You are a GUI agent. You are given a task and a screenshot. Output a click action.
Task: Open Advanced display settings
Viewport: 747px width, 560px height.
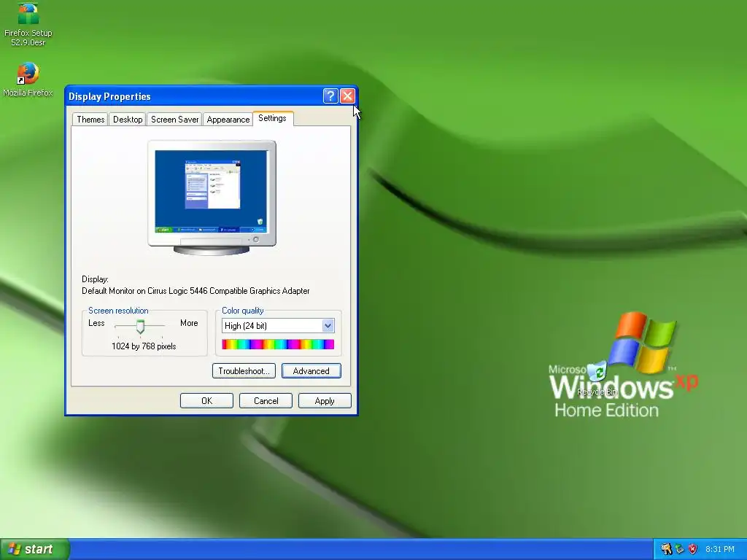pos(311,371)
